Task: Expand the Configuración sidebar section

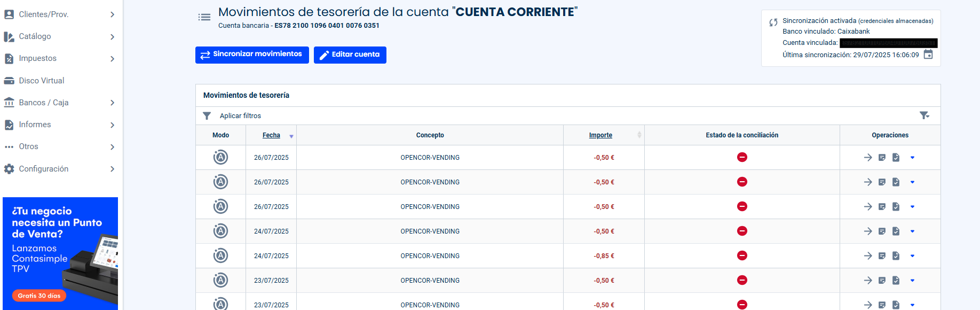Action: (59, 169)
